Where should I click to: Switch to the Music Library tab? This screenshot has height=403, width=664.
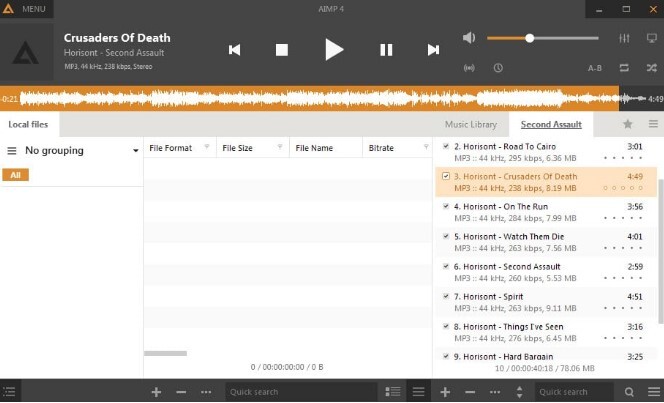pyautogui.click(x=470, y=124)
